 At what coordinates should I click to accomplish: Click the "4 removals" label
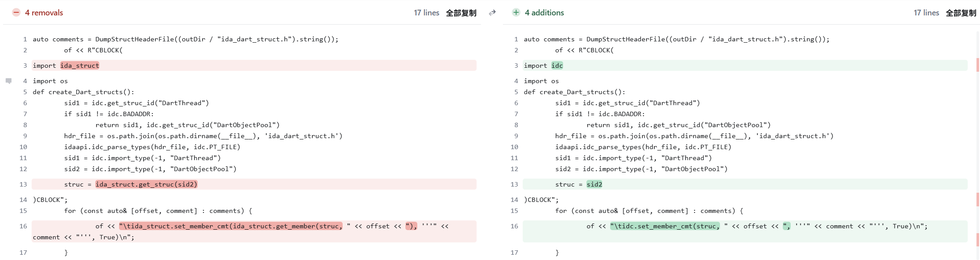(44, 13)
